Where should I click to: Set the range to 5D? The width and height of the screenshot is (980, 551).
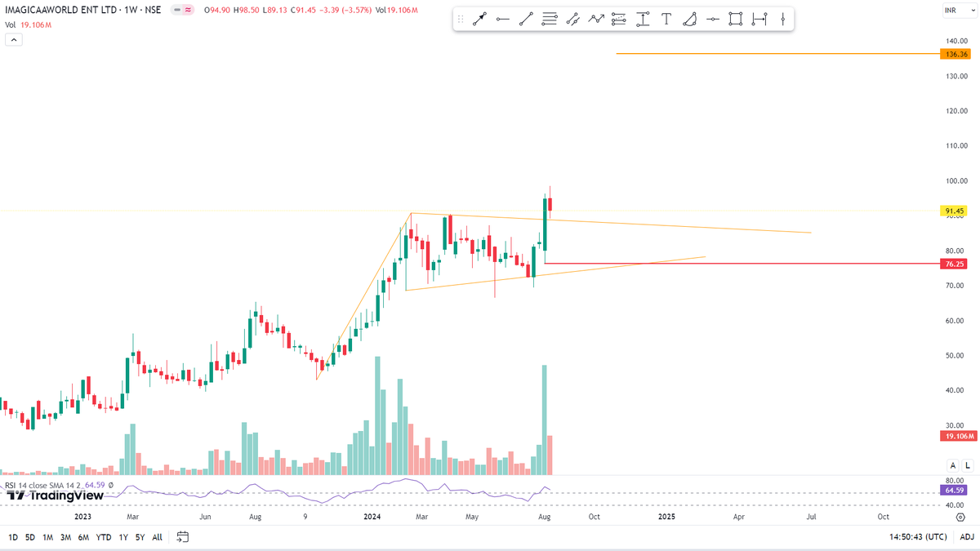pos(30,537)
